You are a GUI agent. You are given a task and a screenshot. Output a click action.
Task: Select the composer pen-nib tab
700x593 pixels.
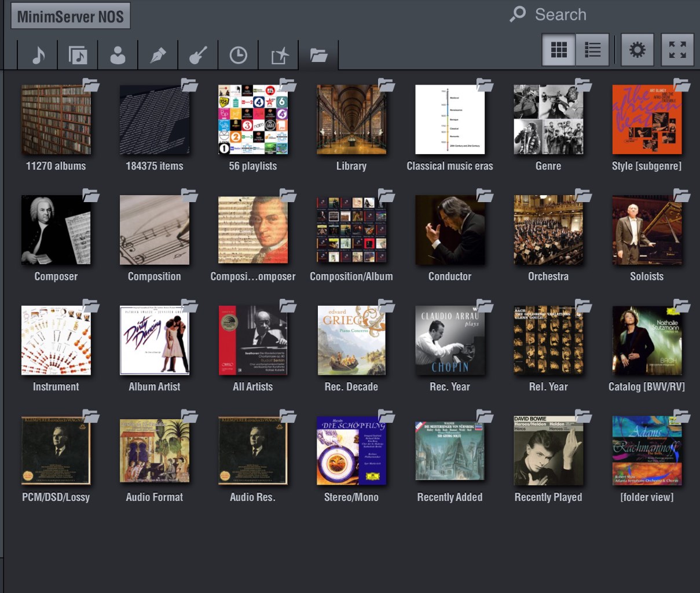(158, 56)
